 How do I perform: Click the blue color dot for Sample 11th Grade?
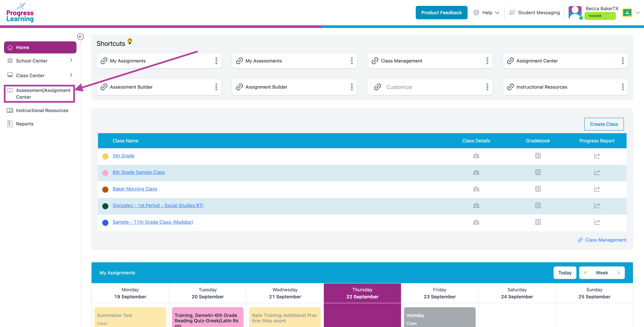pos(105,223)
